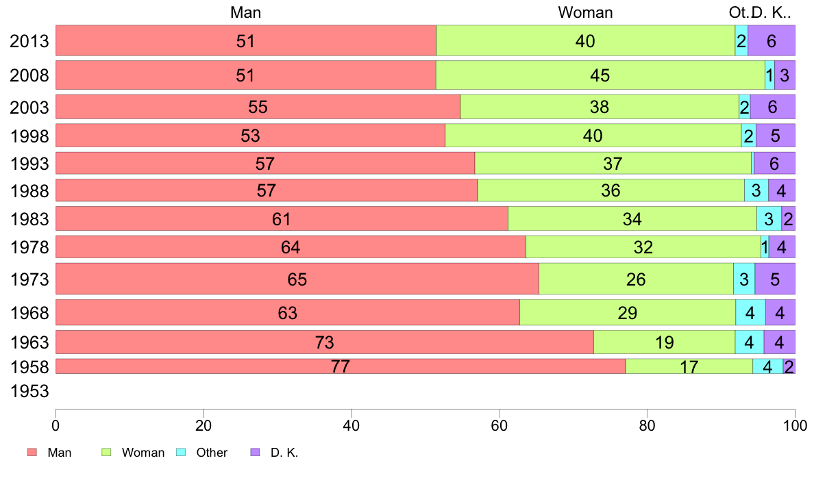Screen dimensions: 814x504
Task: Select the Other segment in the 1968 bar
Action: click(x=750, y=312)
